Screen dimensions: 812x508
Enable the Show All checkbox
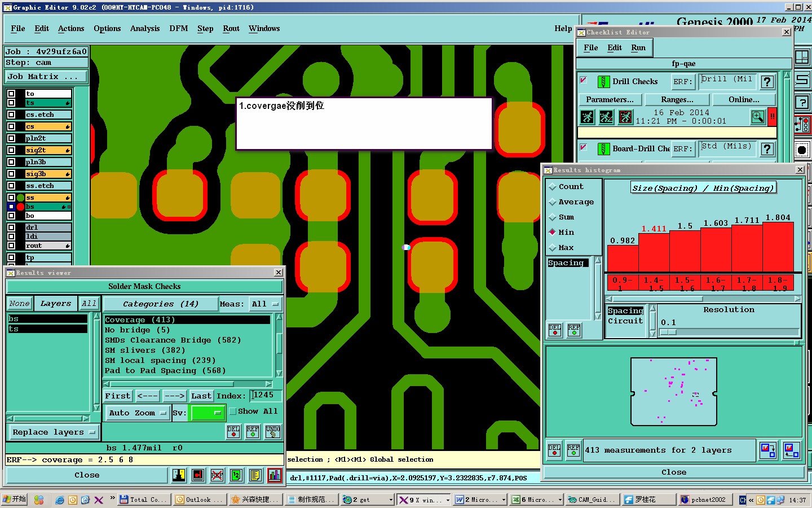pyautogui.click(x=233, y=411)
